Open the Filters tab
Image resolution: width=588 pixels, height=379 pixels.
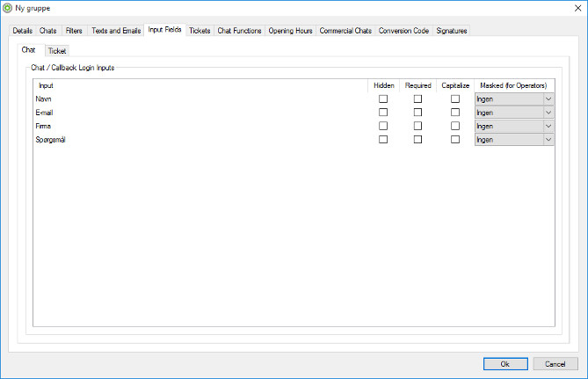pyautogui.click(x=74, y=31)
